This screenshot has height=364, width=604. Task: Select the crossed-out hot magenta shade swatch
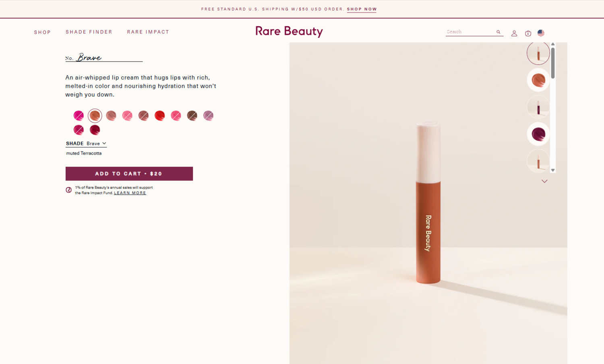pyautogui.click(x=79, y=116)
